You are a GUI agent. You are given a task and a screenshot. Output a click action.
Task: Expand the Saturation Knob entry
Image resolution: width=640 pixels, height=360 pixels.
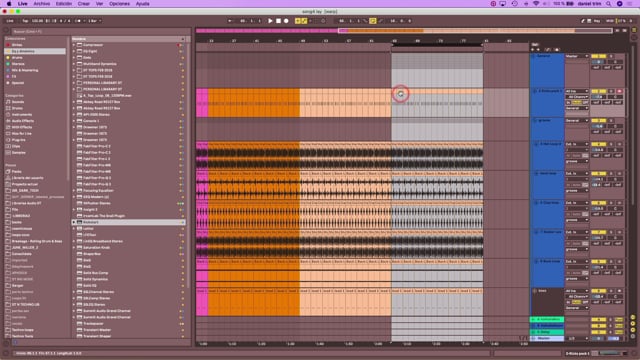pos(74,247)
